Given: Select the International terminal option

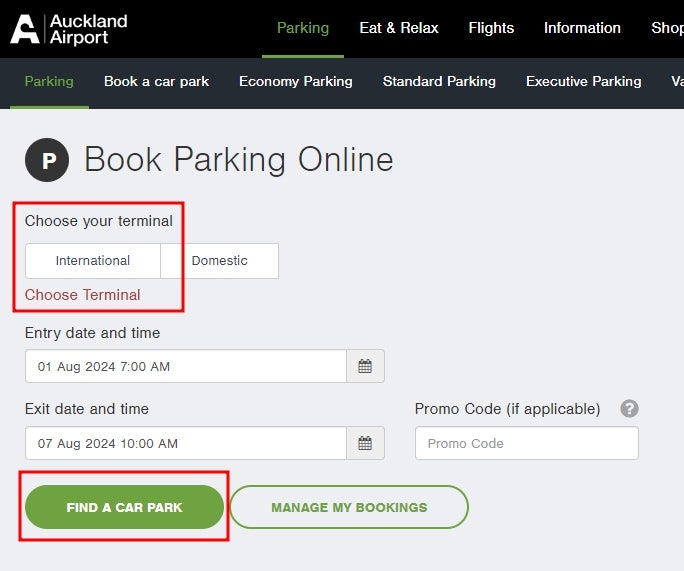Looking at the screenshot, I should click(93, 261).
